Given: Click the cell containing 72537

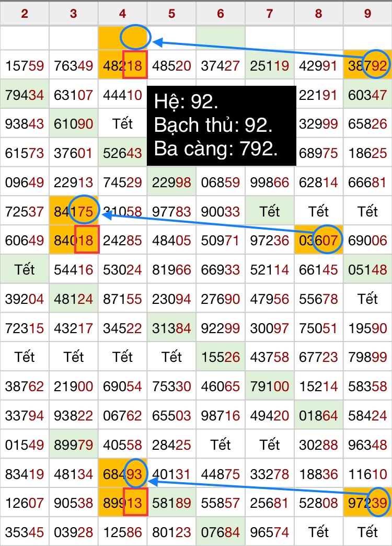Looking at the screenshot, I should (25, 211).
